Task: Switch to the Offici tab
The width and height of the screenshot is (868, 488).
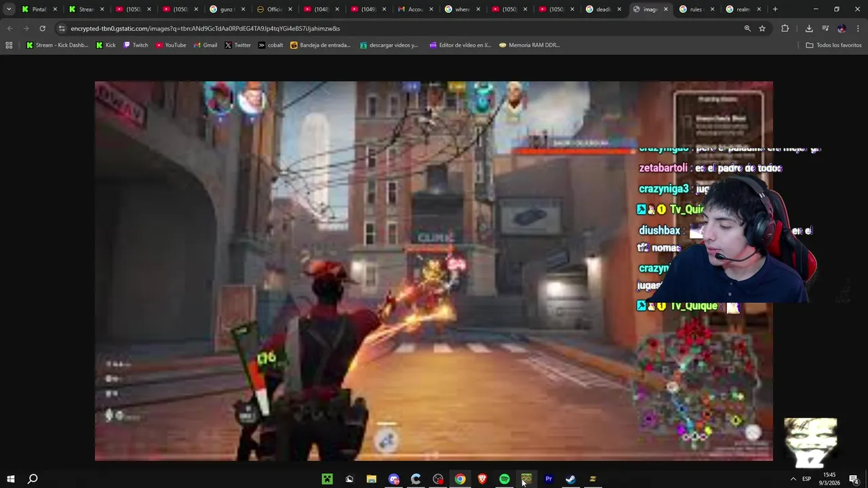Action: 273,9
